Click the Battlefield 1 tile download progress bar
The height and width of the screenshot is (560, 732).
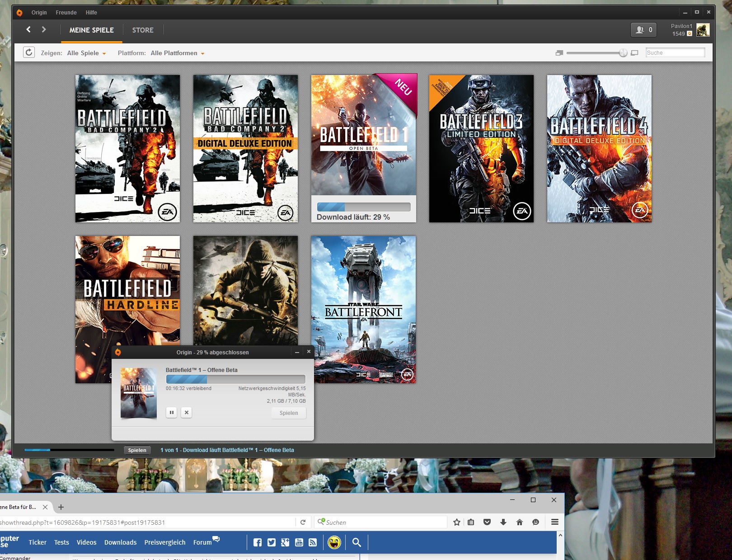[x=364, y=207]
